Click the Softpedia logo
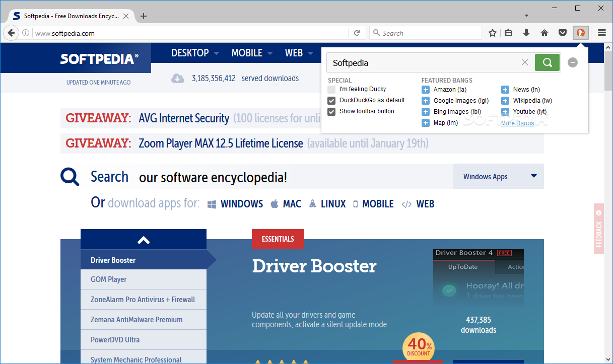Image resolution: width=613 pixels, height=364 pixels. tap(99, 58)
